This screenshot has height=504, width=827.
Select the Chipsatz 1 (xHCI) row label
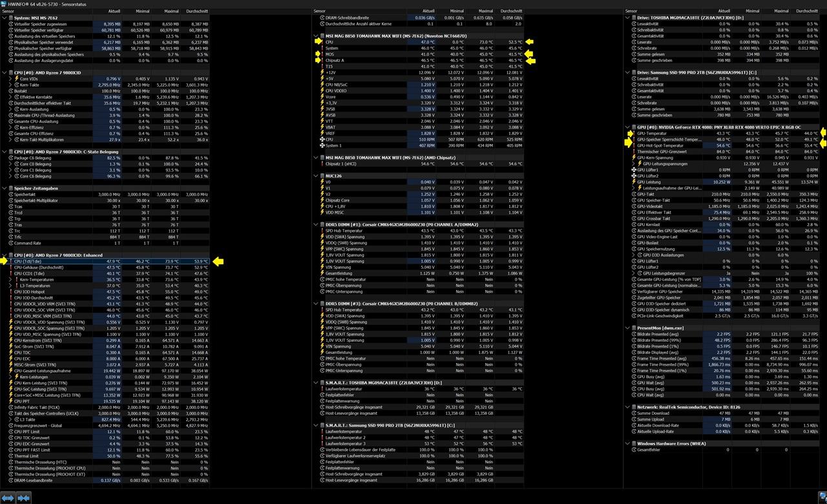point(341,163)
